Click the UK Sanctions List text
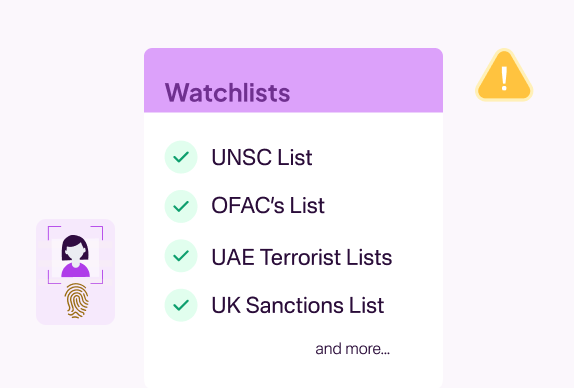 coord(298,305)
